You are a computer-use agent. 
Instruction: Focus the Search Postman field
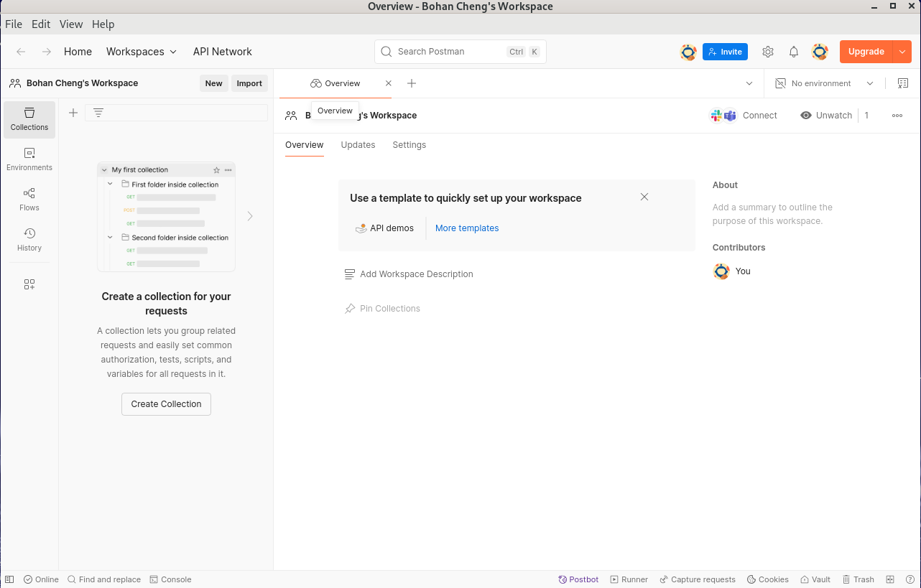point(460,52)
